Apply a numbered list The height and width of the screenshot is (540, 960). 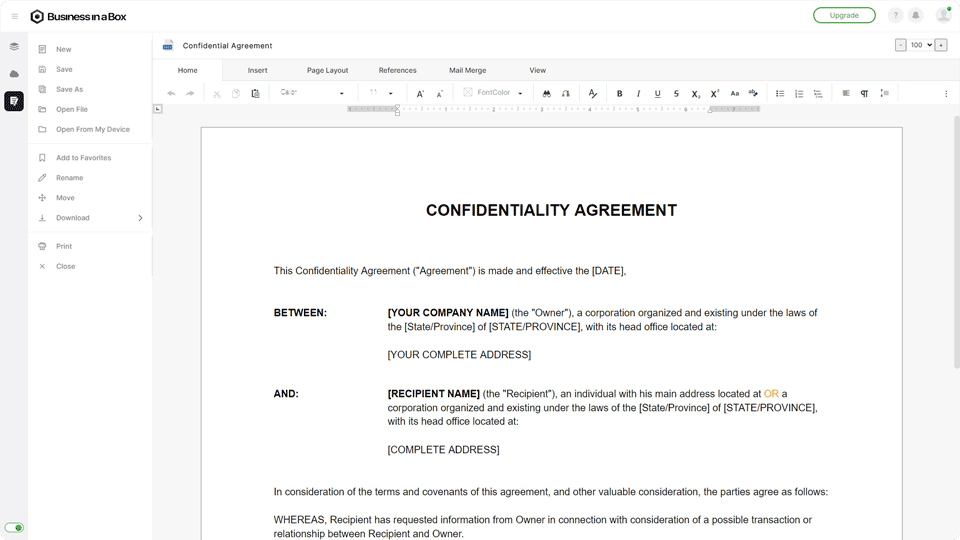point(799,94)
